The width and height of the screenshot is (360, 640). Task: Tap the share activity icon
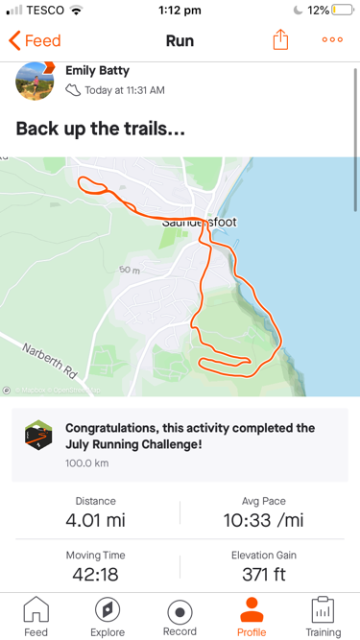(280, 40)
